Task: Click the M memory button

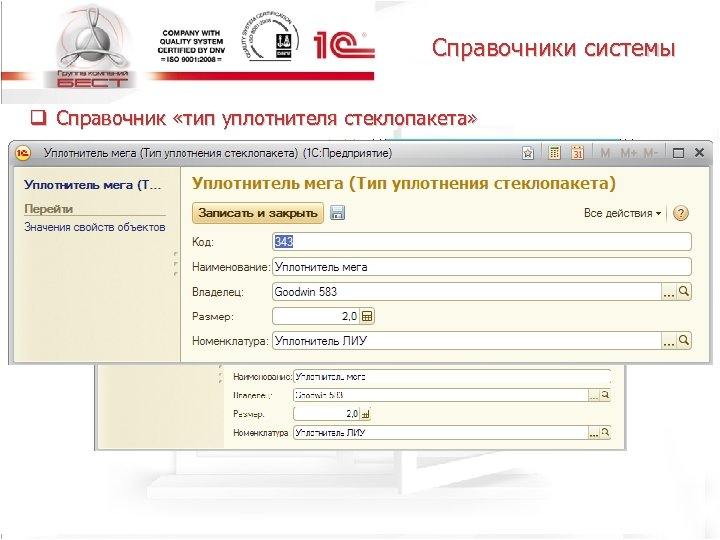Action: click(605, 153)
